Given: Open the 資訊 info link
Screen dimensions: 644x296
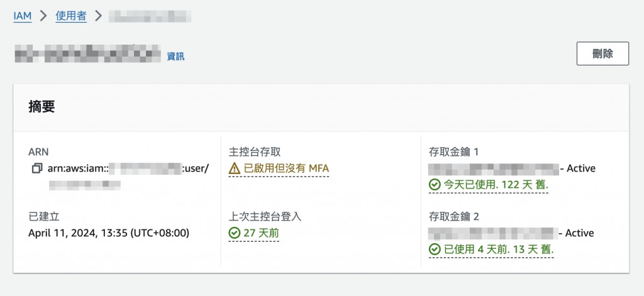Looking at the screenshot, I should [x=175, y=57].
